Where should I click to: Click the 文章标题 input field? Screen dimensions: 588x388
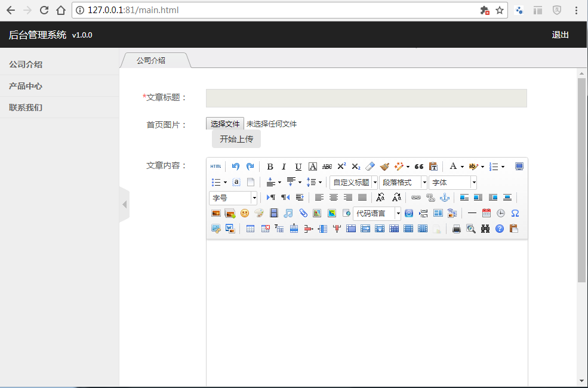(367, 98)
